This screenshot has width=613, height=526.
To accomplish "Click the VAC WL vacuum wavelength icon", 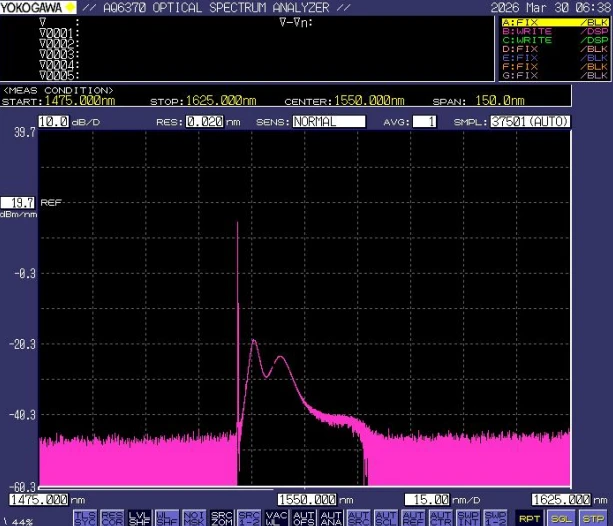I will coord(277,517).
